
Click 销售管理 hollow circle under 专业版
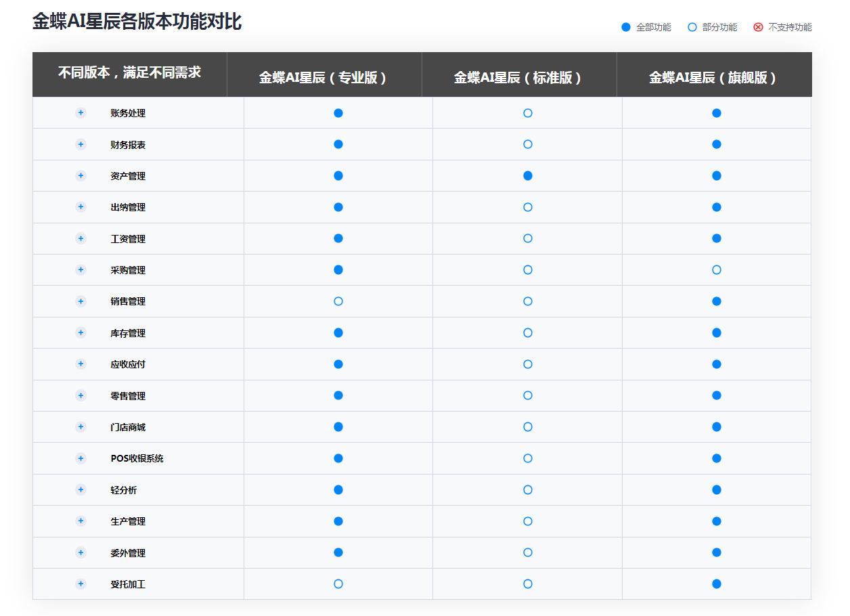[x=338, y=301]
